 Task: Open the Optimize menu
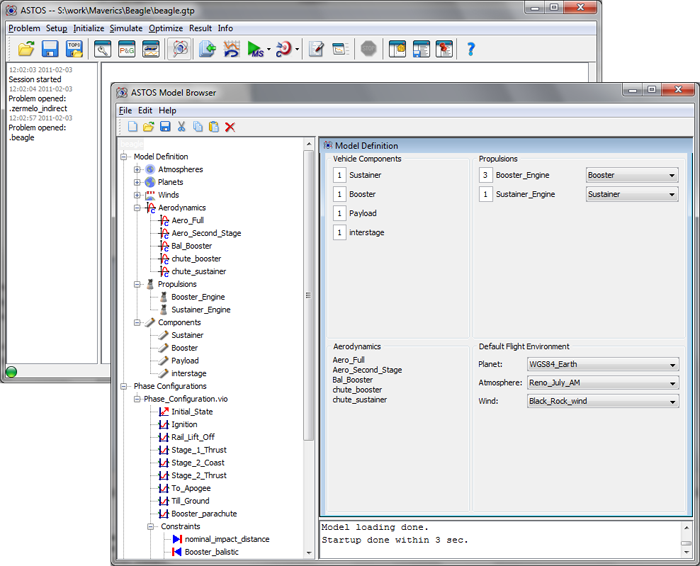[166, 28]
